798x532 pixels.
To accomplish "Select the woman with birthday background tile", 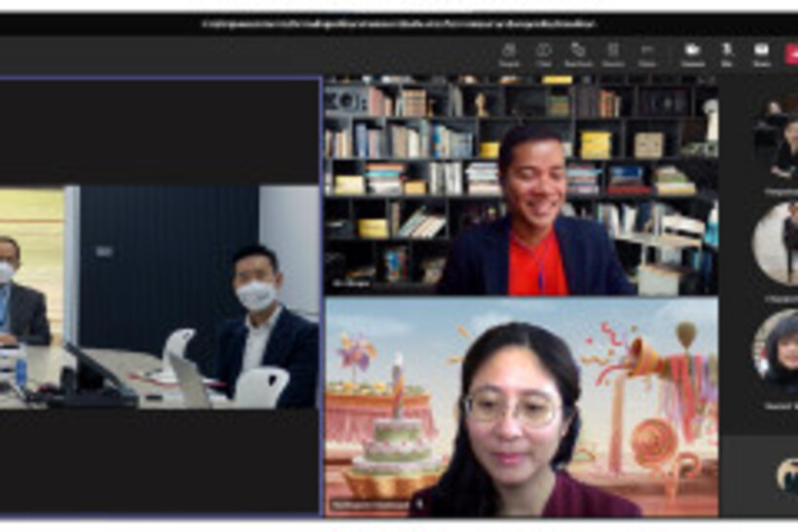I will [x=522, y=407].
